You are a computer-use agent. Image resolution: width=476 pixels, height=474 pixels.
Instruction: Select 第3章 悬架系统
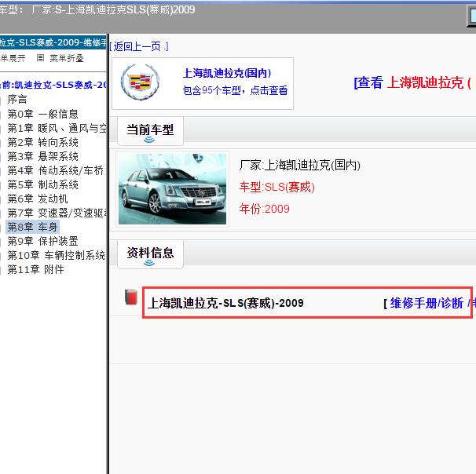[x=42, y=156]
